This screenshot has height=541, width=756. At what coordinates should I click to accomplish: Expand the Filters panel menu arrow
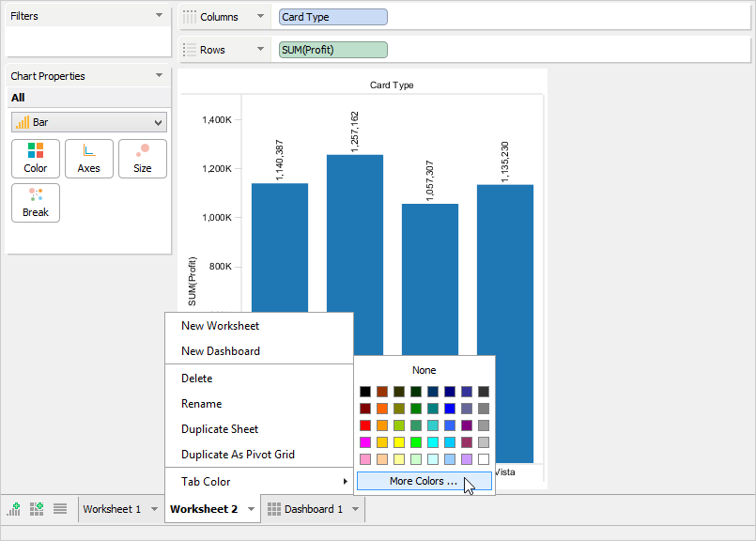click(159, 15)
